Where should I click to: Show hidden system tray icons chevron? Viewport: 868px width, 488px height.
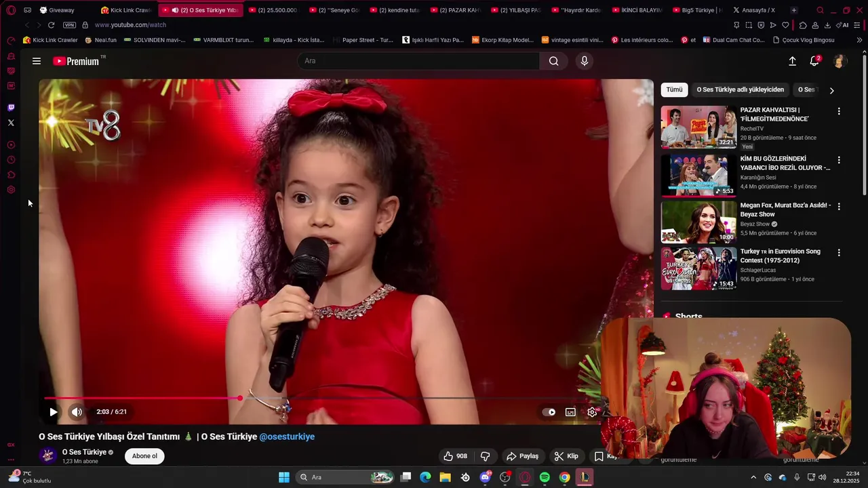pyautogui.click(x=753, y=477)
